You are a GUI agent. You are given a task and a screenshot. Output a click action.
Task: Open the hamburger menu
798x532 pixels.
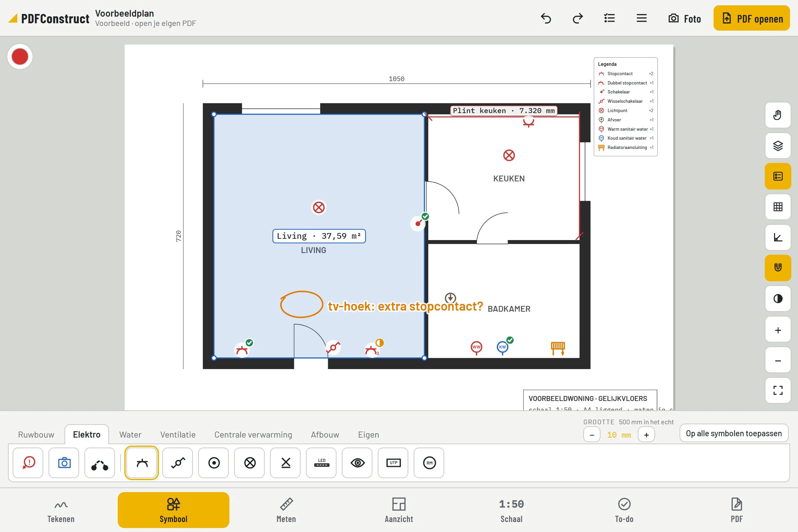(641, 18)
